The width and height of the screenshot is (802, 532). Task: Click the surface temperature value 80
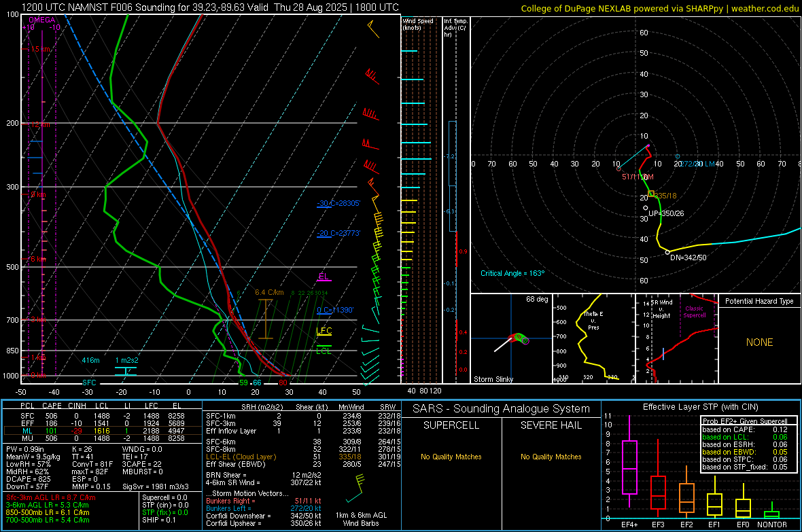(x=283, y=383)
